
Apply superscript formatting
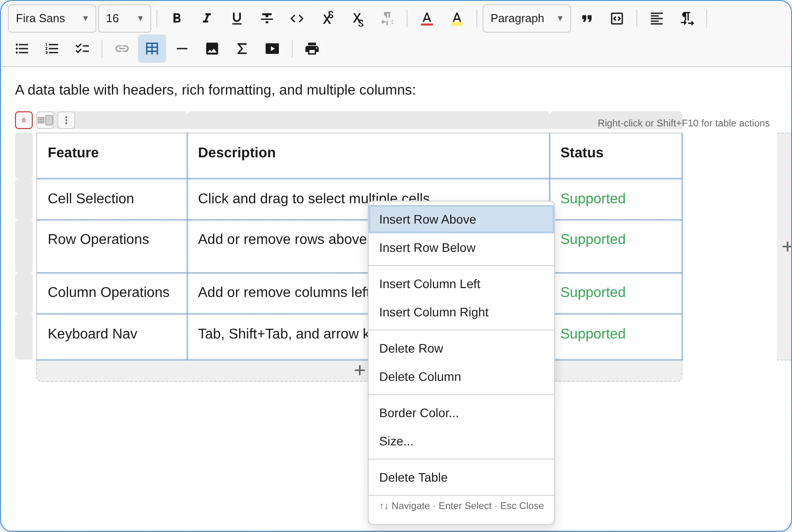[327, 19]
